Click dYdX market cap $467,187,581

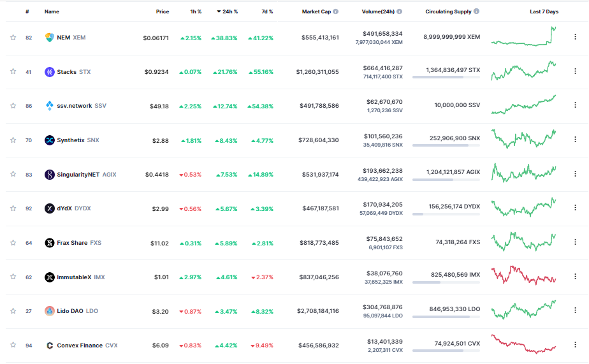(x=321, y=208)
